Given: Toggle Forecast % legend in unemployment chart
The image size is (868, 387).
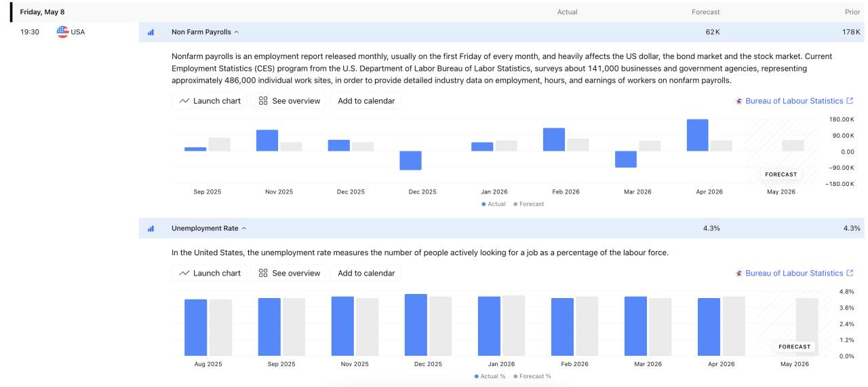Looking at the screenshot, I should tap(532, 375).
